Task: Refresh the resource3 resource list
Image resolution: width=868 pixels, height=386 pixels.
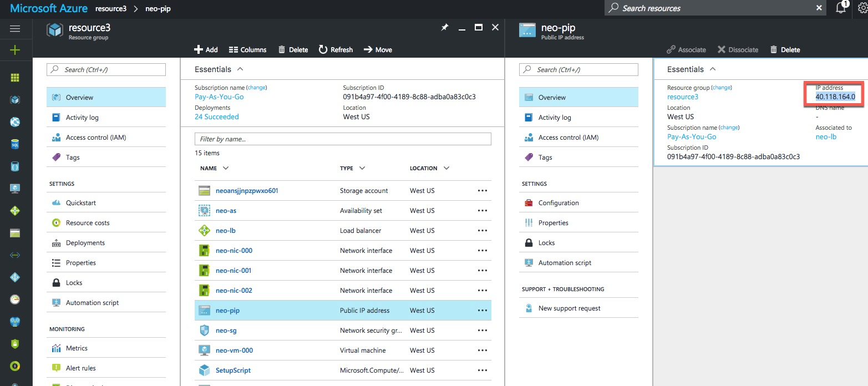Action: click(336, 50)
